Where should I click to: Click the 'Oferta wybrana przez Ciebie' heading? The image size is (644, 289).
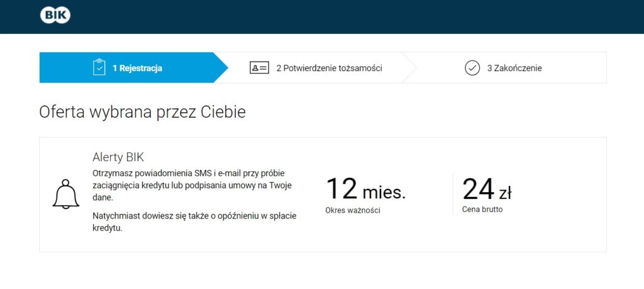point(143,112)
